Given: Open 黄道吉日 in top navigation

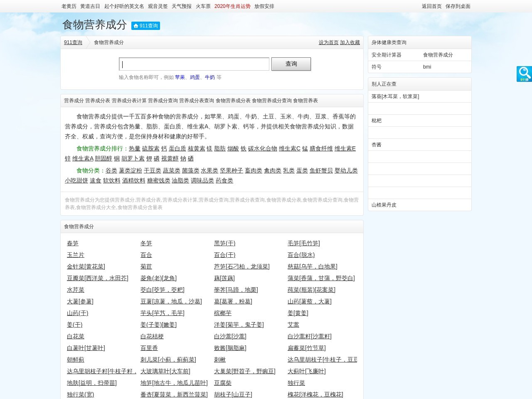Looking at the screenshot, I should point(90,6).
